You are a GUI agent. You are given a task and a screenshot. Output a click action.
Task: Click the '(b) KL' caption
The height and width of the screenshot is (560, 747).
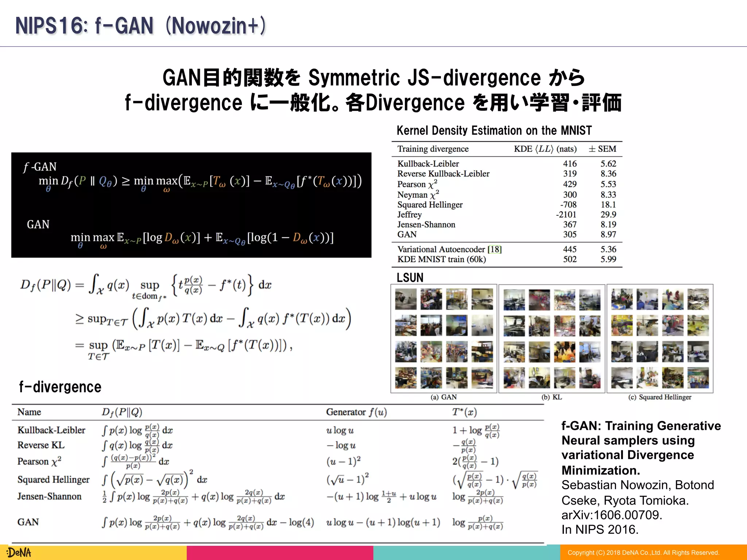551,397
